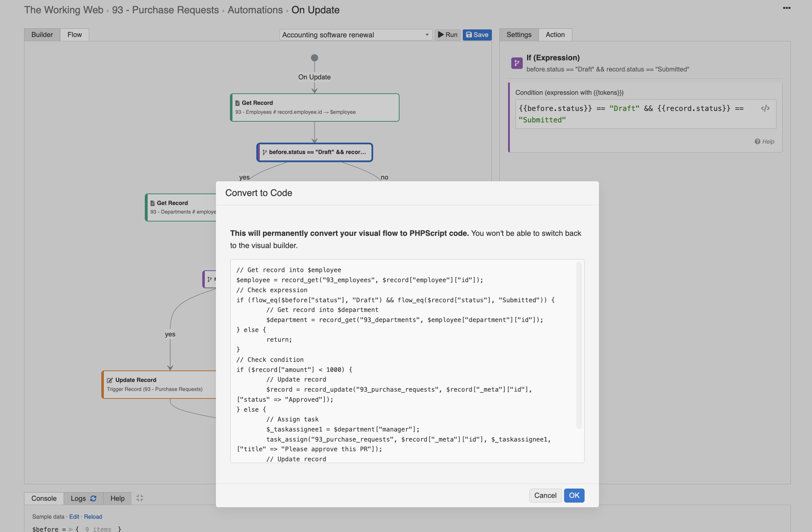Click the Update Record edit icon
Viewport: 812px width, 532px height.
(x=110, y=380)
